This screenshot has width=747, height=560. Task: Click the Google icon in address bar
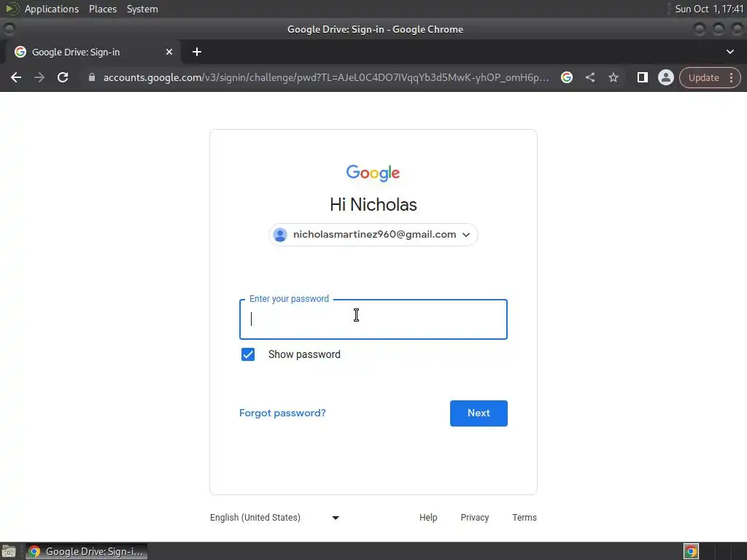click(x=566, y=77)
